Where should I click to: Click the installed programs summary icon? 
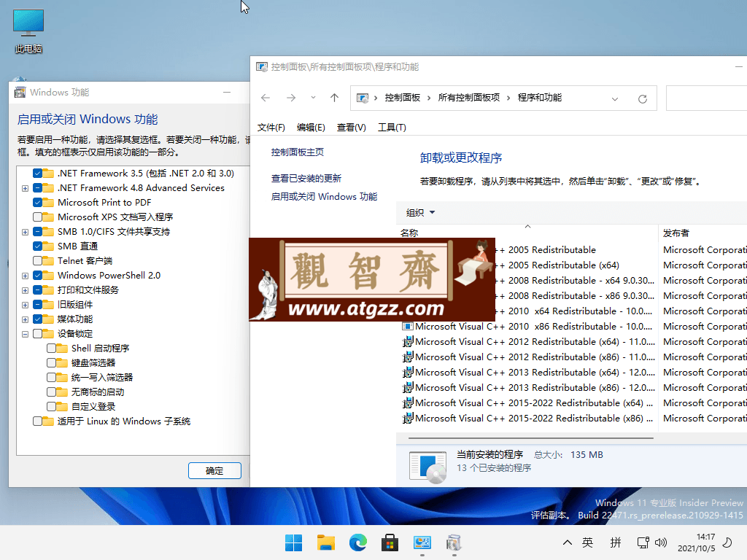[427, 466]
